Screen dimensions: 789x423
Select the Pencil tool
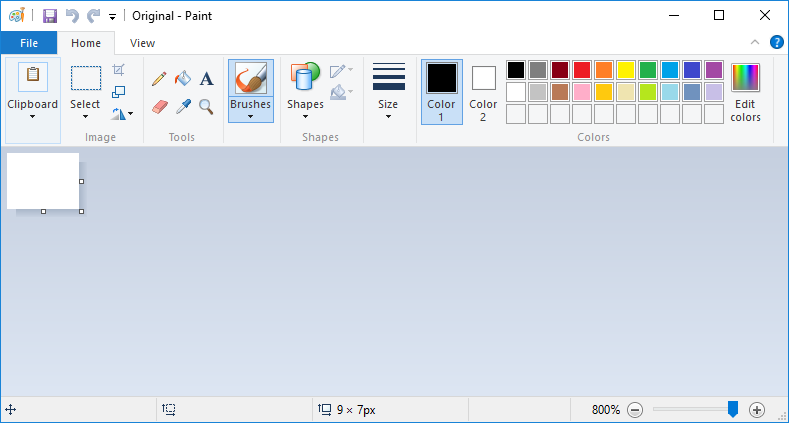[x=159, y=79]
